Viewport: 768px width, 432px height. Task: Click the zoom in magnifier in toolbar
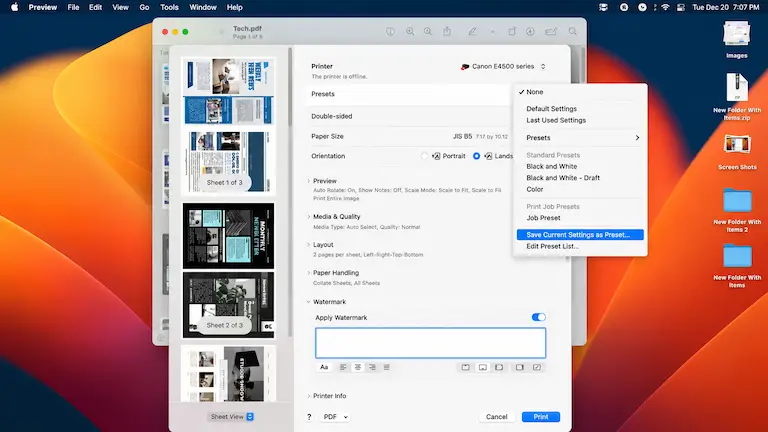428,31
